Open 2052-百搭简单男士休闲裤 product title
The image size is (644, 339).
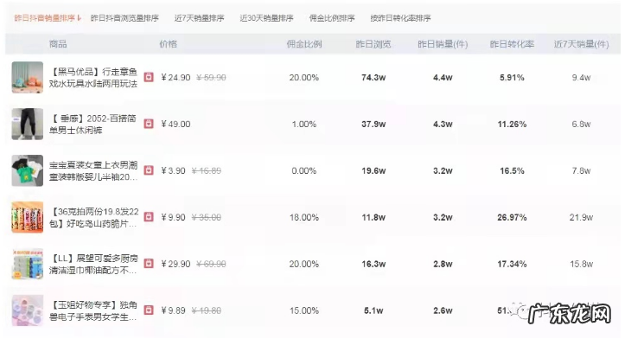[x=93, y=124]
